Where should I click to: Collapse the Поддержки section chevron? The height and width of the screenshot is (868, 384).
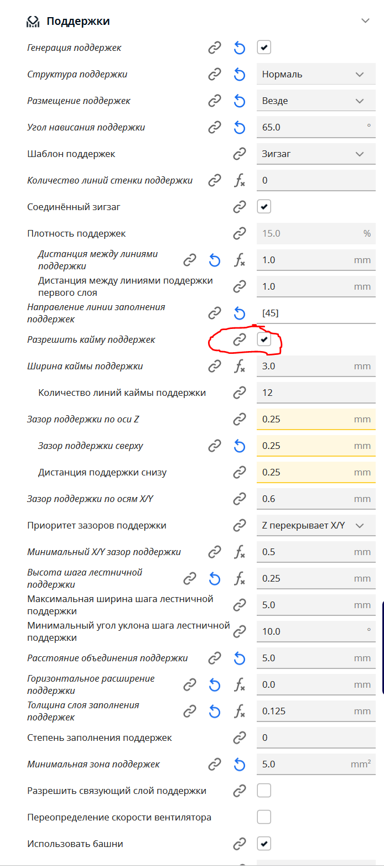365,21
